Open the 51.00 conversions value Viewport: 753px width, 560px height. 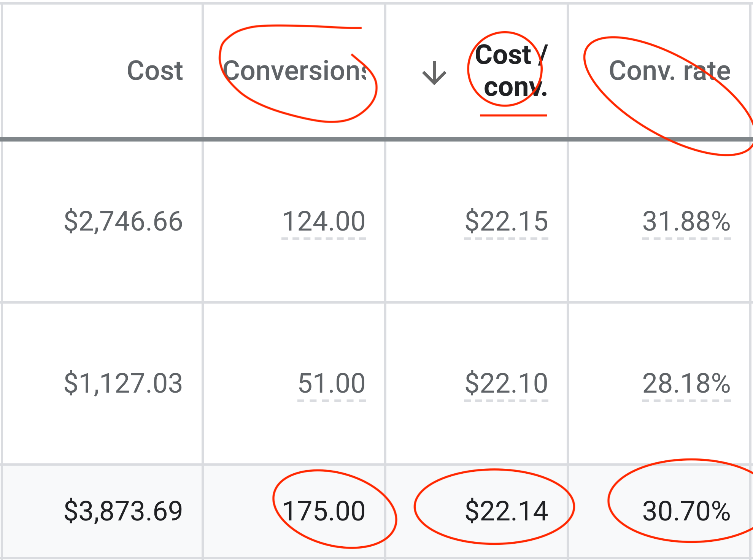[332, 383]
